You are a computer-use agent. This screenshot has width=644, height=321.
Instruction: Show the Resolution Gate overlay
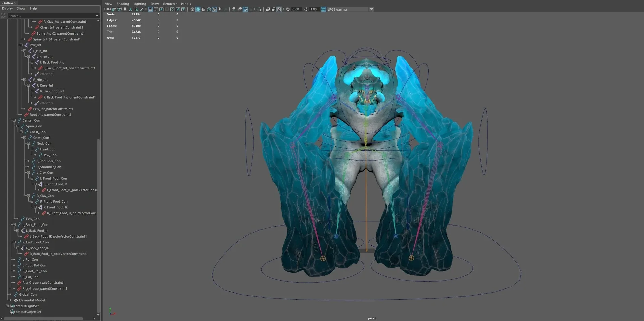[x=161, y=9]
